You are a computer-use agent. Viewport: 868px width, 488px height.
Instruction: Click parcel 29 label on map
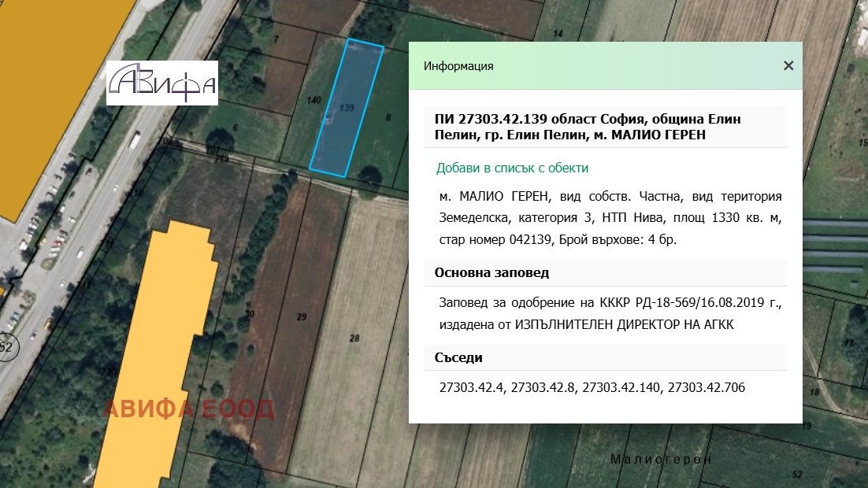pos(302,317)
